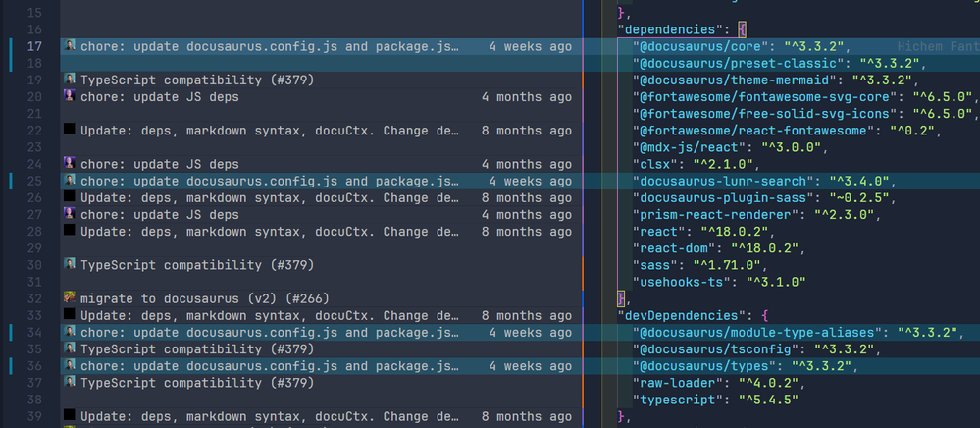The height and width of the screenshot is (428, 980).
Task: Click the "raw-loader" dependency key
Action: coord(678,382)
